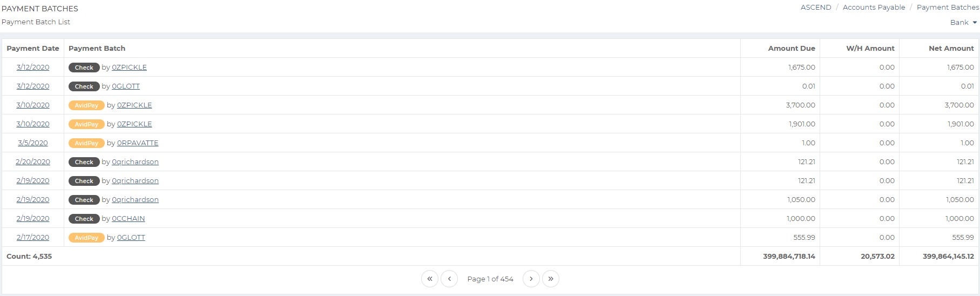Open user 0ZPICKLE in the 3,700.00 row

pyautogui.click(x=134, y=105)
